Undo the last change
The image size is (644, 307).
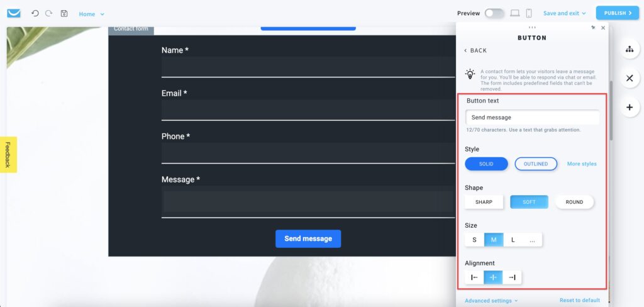tap(35, 13)
